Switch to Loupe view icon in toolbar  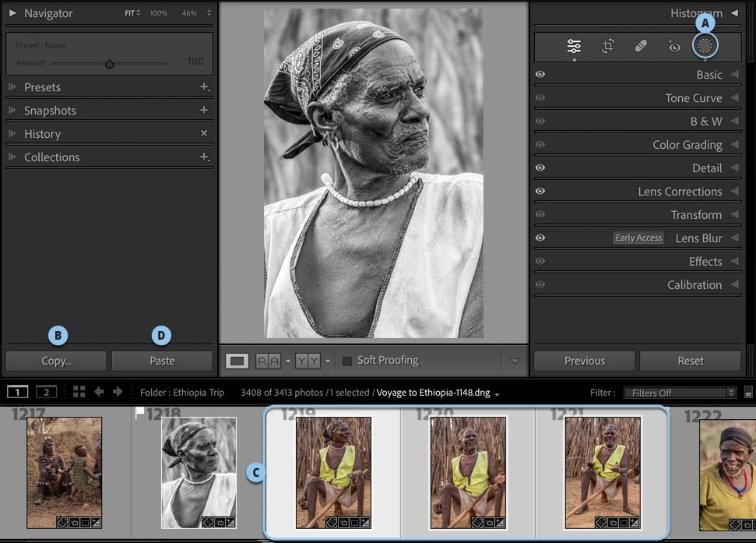237,361
